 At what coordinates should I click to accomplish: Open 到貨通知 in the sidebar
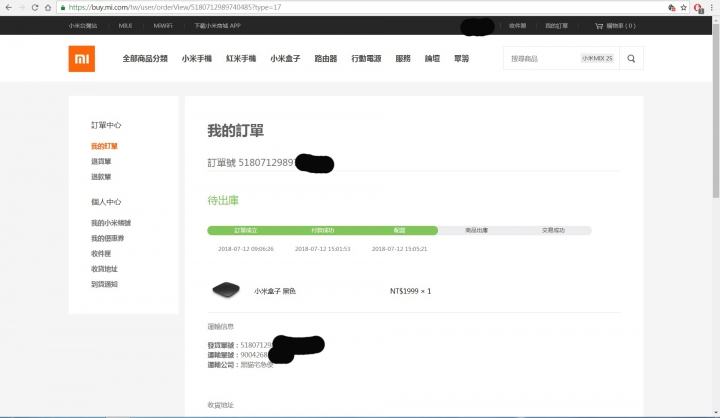(104, 284)
